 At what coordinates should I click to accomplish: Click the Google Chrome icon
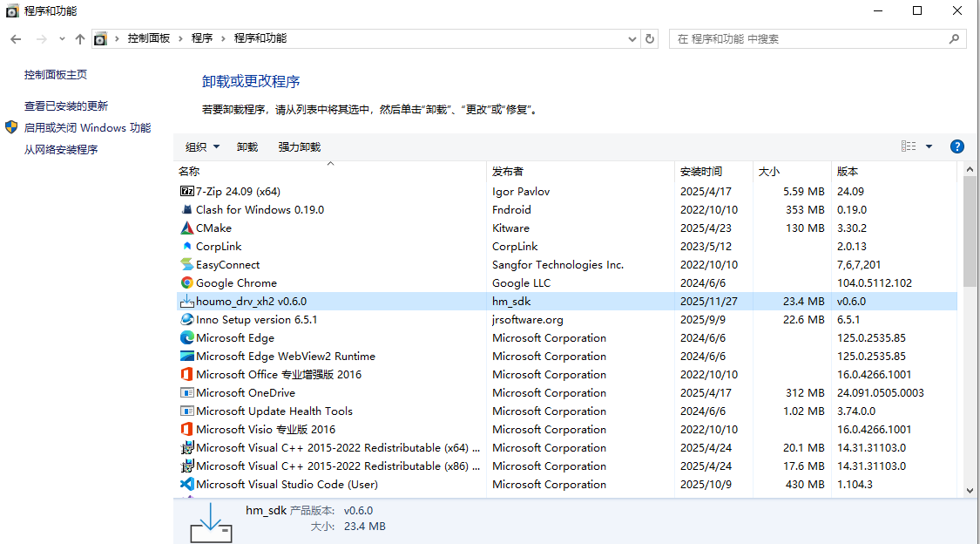click(x=187, y=282)
